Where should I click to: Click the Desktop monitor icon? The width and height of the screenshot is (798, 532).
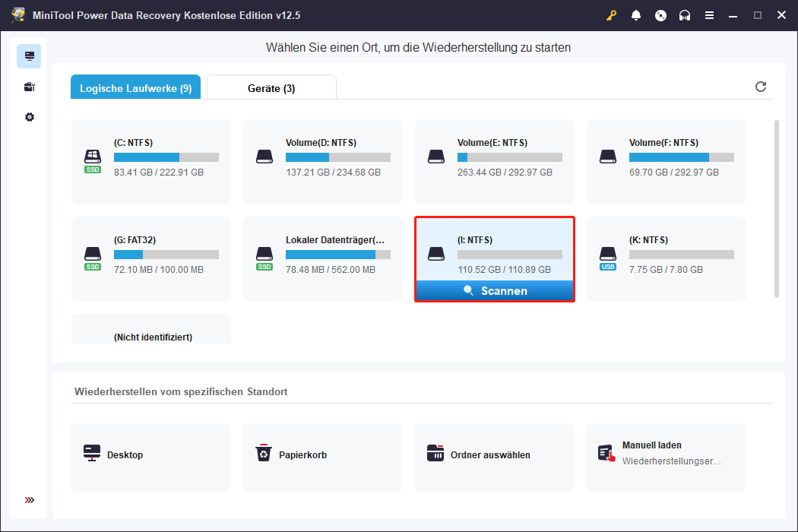point(92,453)
